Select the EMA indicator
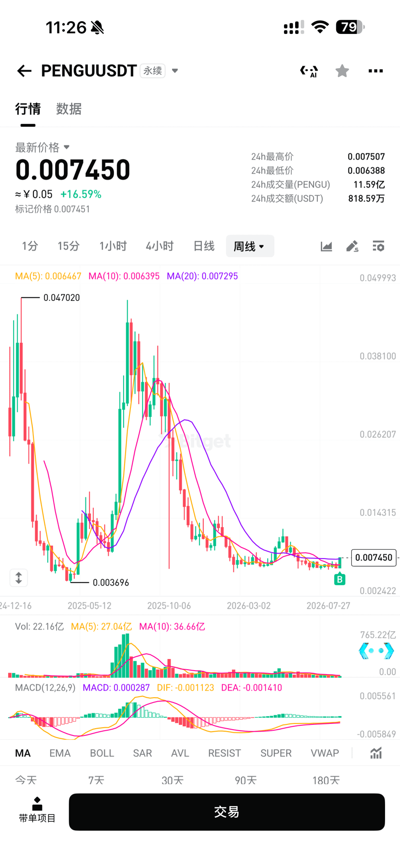400x868 pixels. click(x=60, y=753)
